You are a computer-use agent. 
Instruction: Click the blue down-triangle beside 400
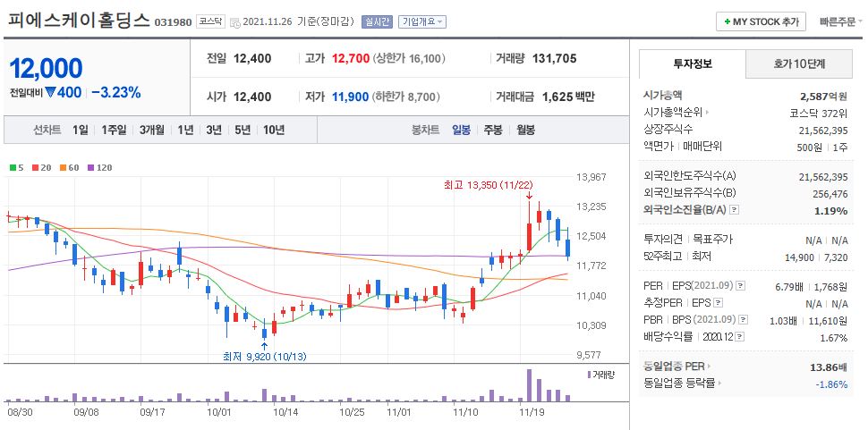click(x=50, y=92)
